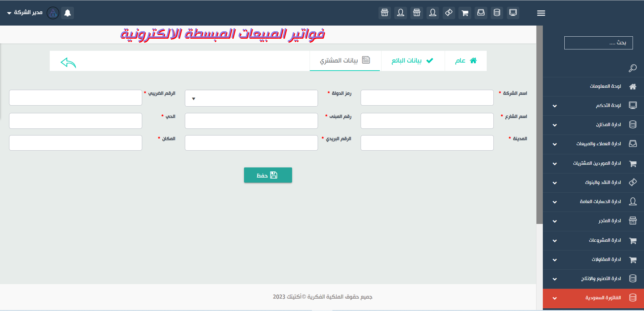This screenshot has height=311, width=644.
Task: Click the inbox tray icon in top toolbar
Action: coord(481,13)
